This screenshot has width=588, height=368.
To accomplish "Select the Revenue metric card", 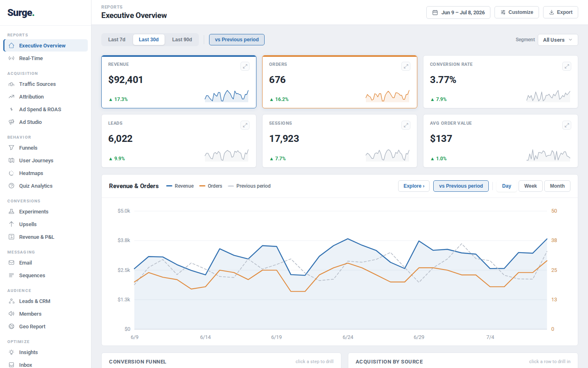I will click(179, 82).
